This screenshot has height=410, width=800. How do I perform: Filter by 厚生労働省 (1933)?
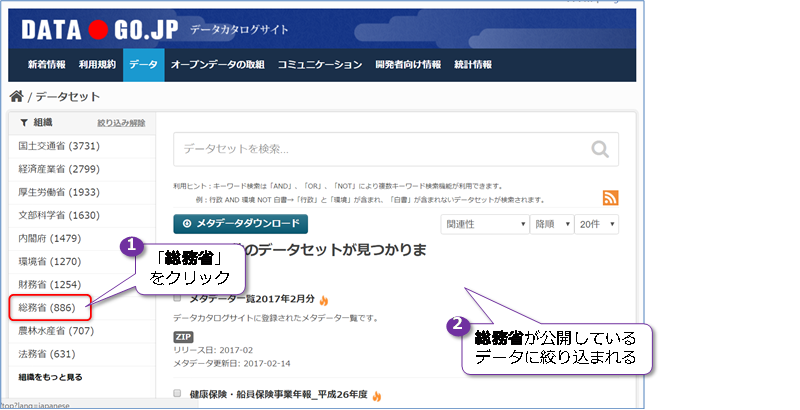(x=59, y=192)
